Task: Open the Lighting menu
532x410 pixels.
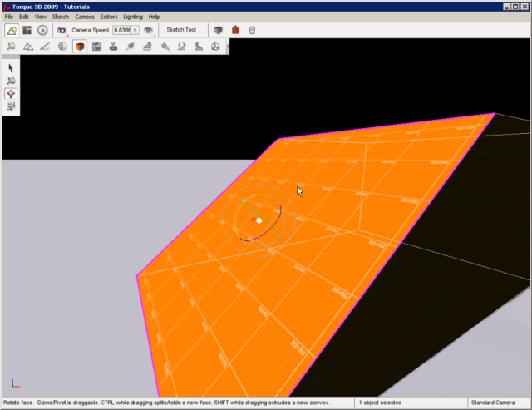Action: pyautogui.click(x=132, y=17)
